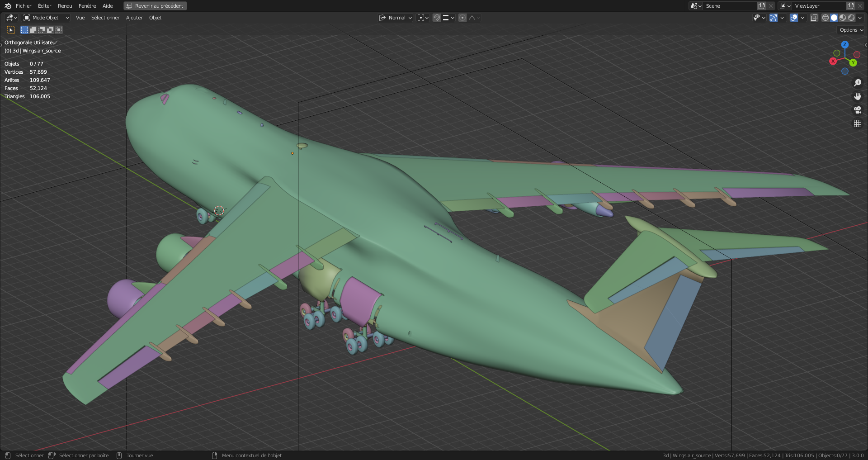868x460 pixels.
Task: Open the Éditer menu
Action: click(x=44, y=6)
